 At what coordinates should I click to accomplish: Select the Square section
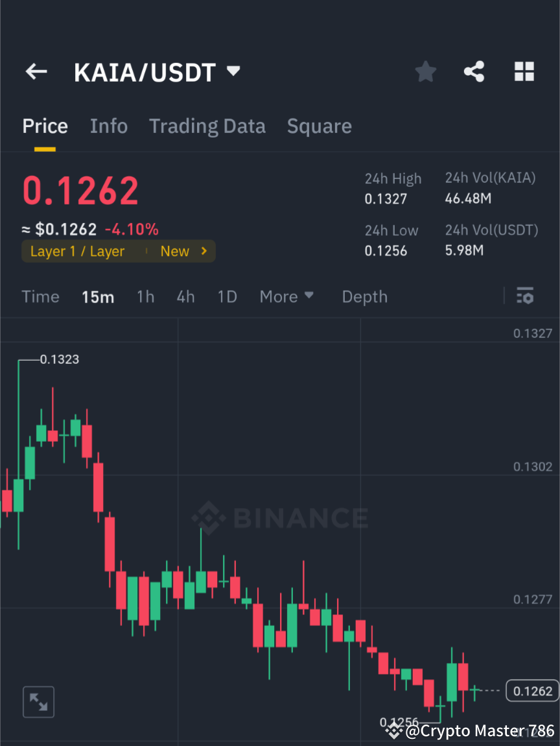pyautogui.click(x=319, y=126)
